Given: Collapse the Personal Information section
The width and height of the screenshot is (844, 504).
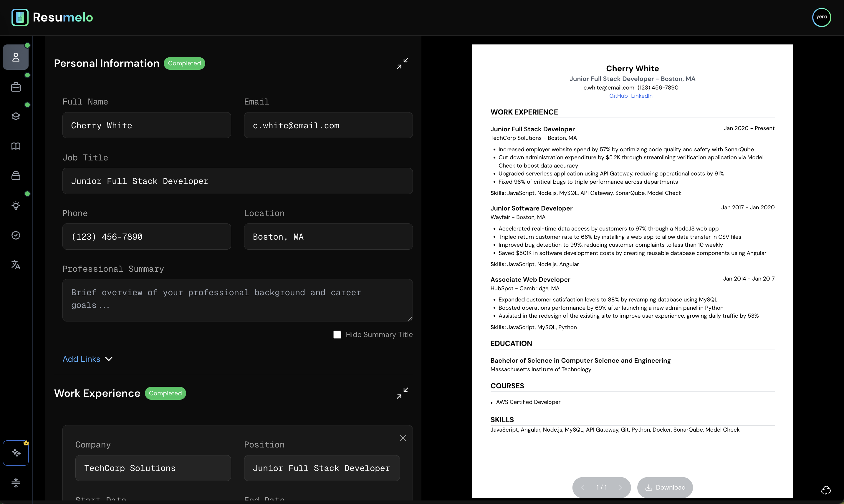Looking at the screenshot, I should (402, 64).
